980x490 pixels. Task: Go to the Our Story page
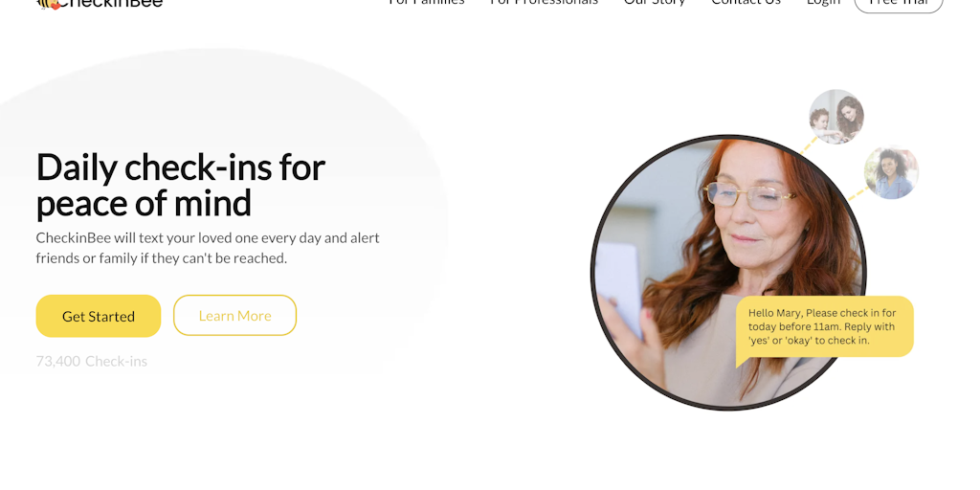[655, 3]
